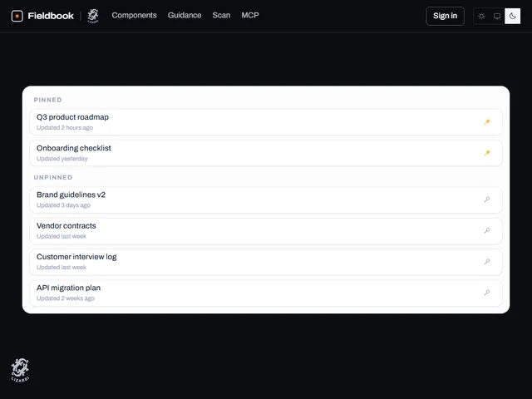Viewport: 532px width, 399px height.
Task: Unpin the Onboarding checklist item
Action: [487, 153]
